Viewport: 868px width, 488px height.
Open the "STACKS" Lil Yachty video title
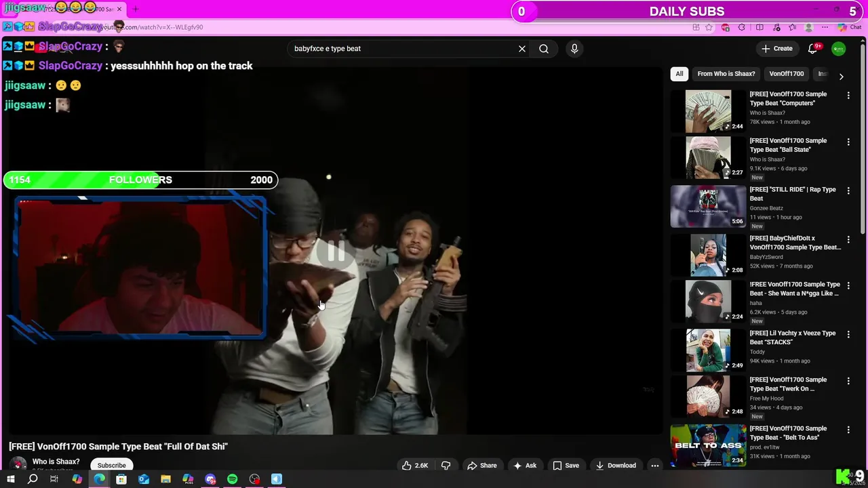point(792,338)
